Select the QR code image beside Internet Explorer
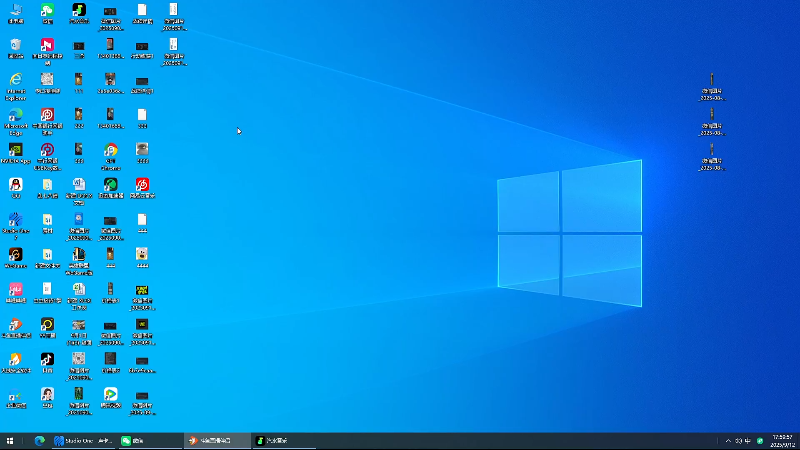The height and width of the screenshot is (450, 800). [47, 83]
